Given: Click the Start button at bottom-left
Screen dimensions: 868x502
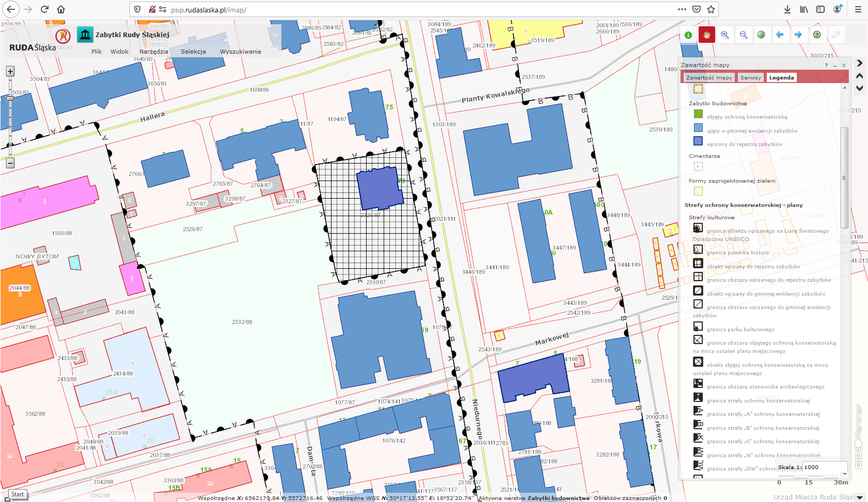Looking at the screenshot, I should (17, 494).
